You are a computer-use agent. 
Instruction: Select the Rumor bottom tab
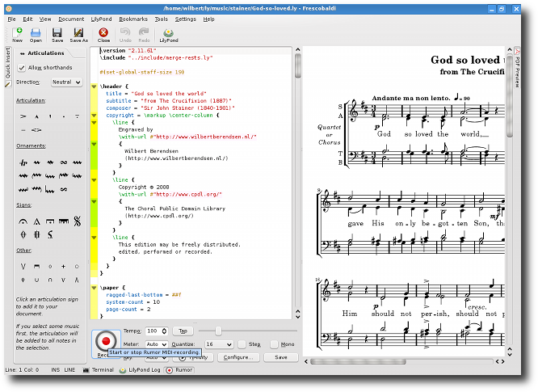pyautogui.click(x=179, y=369)
